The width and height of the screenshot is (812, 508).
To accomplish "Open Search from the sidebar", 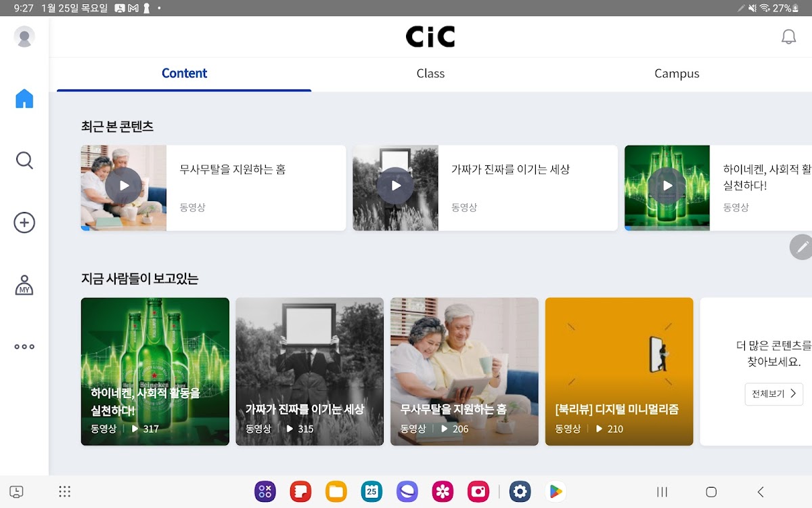I will (x=24, y=161).
